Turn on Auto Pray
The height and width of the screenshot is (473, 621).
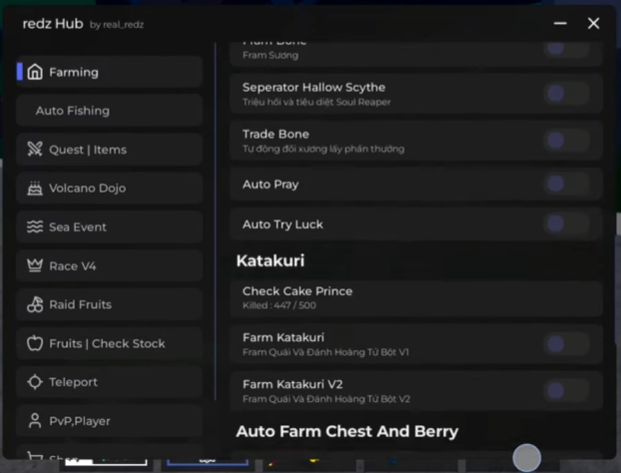click(566, 184)
